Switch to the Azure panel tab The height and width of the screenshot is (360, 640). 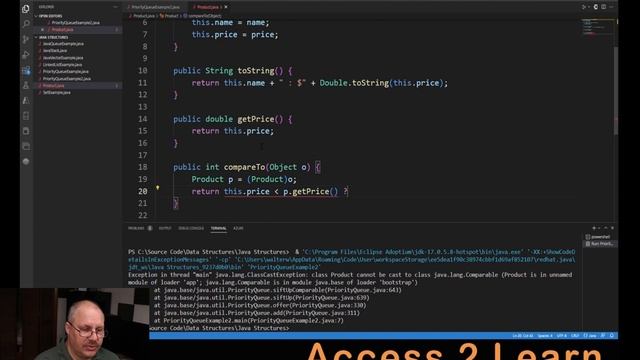pyautogui.click(x=238, y=228)
